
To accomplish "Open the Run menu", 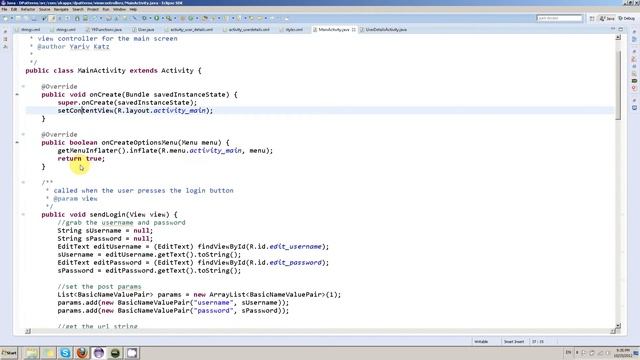I will pyautogui.click(x=106, y=9).
